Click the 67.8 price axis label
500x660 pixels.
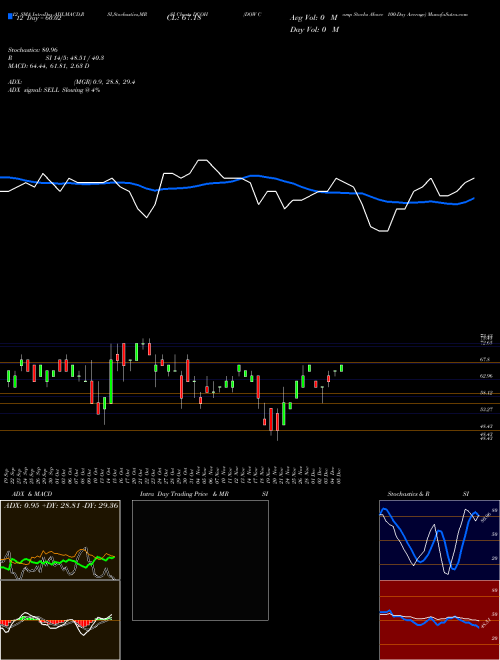485,359
